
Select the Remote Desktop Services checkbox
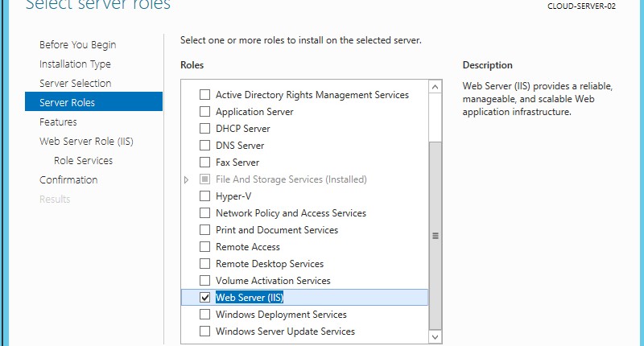coord(204,264)
